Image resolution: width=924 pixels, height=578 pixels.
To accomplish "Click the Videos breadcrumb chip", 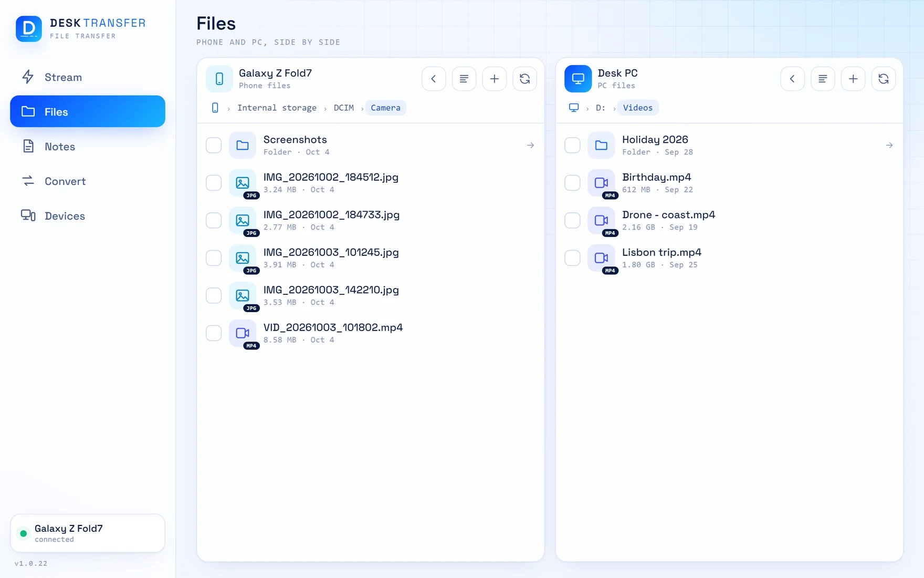I will tap(638, 108).
